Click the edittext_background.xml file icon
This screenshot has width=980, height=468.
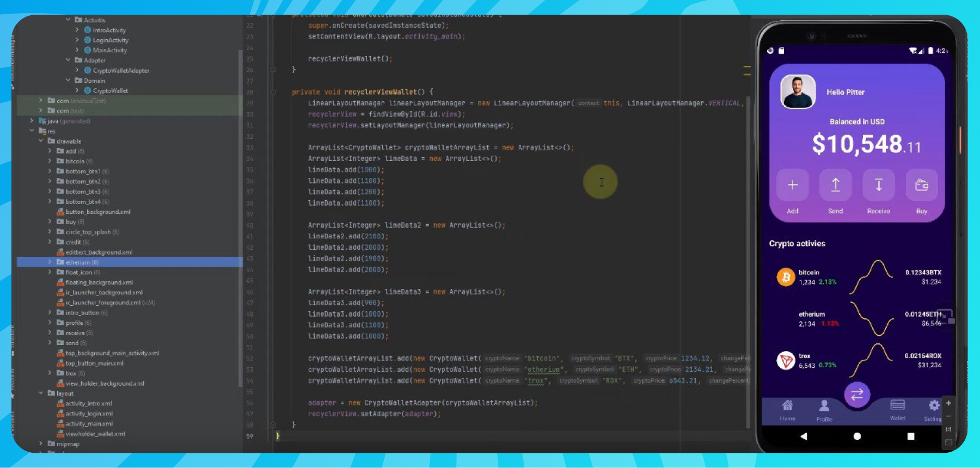point(60,252)
